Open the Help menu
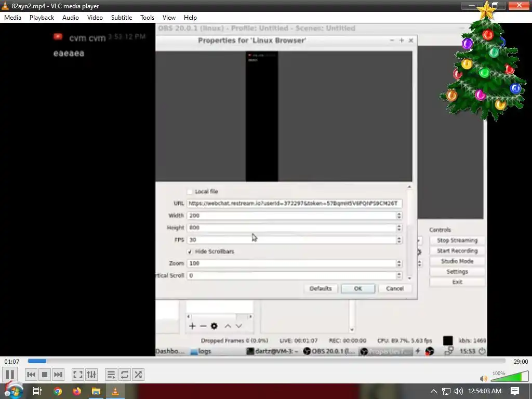532x399 pixels. click(190, 18)
